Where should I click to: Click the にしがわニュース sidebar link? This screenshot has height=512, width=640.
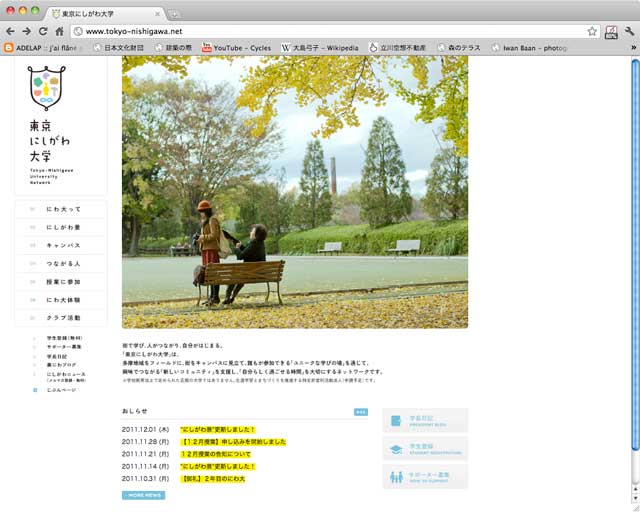pos(66,374)
